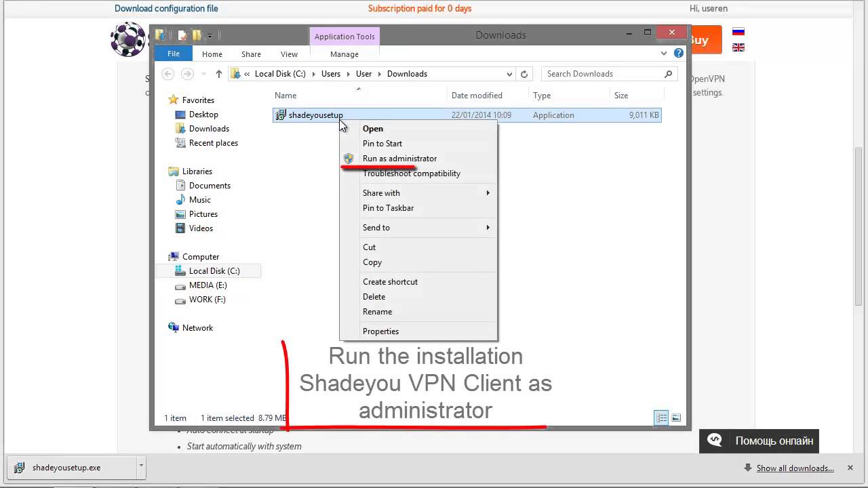This screenshot has height=488, width=868.
Task: Choose Rename from the context menu
Action: click(x=418, y=312)
